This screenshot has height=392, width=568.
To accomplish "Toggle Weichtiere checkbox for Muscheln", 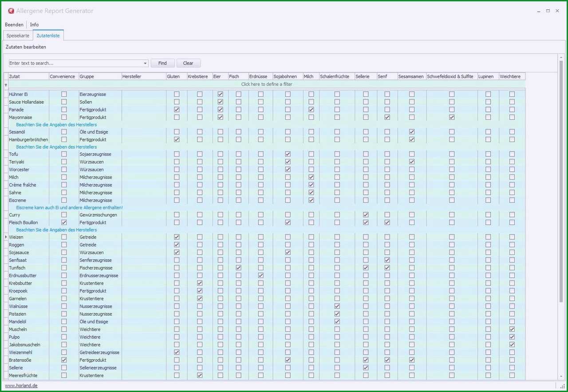I will click(x=512, y=329).
